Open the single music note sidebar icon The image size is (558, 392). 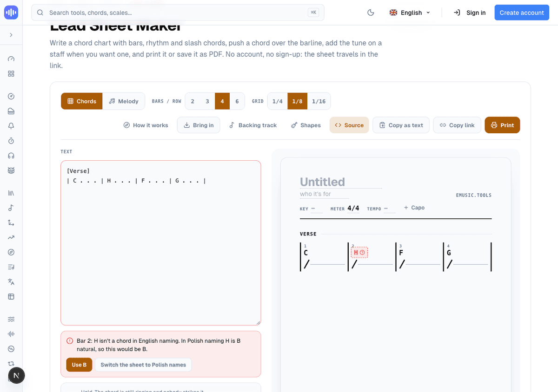(x=11, y=208)
